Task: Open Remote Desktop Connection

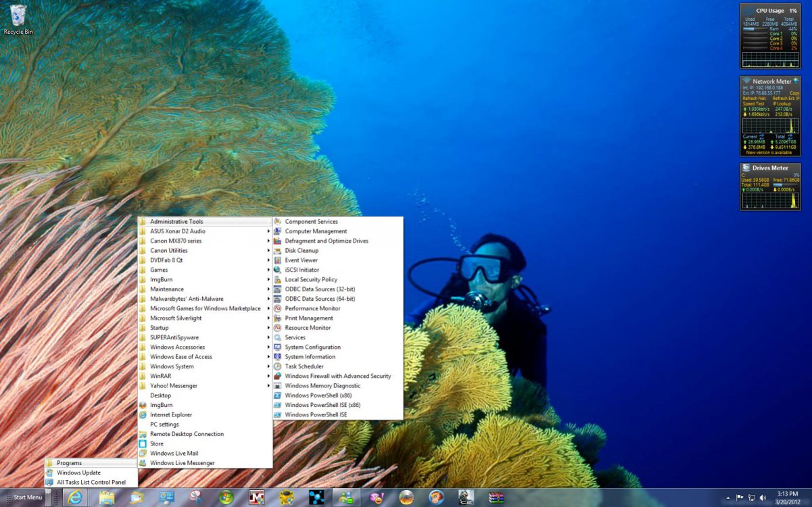Action: pos(205,434)
